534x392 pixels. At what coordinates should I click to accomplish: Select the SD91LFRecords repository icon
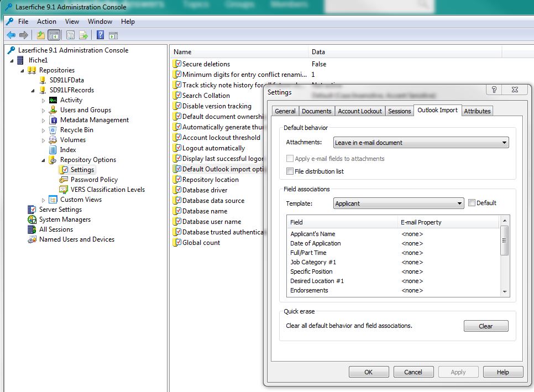pyautogui.click(x=43, y=90)
